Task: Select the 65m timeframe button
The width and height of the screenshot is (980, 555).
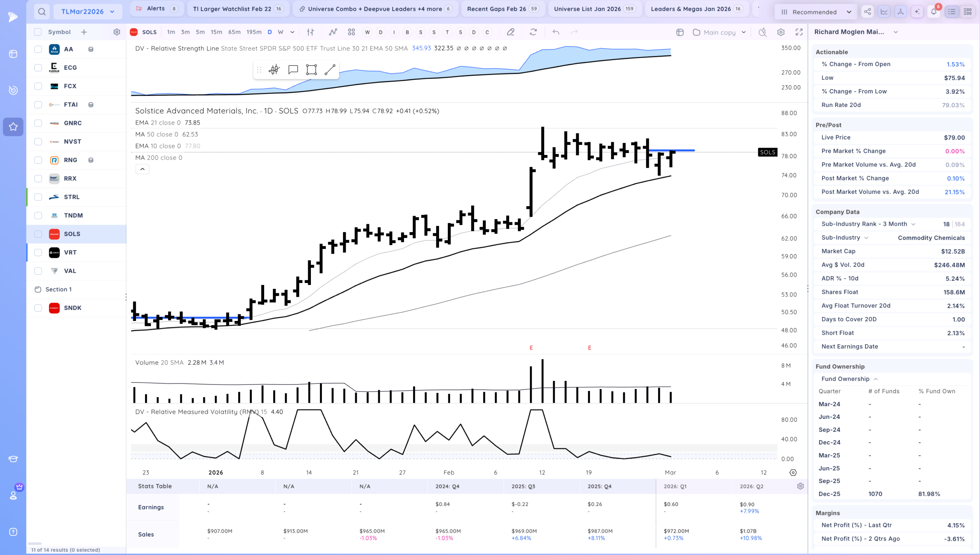Action: (x=234, y=32)
